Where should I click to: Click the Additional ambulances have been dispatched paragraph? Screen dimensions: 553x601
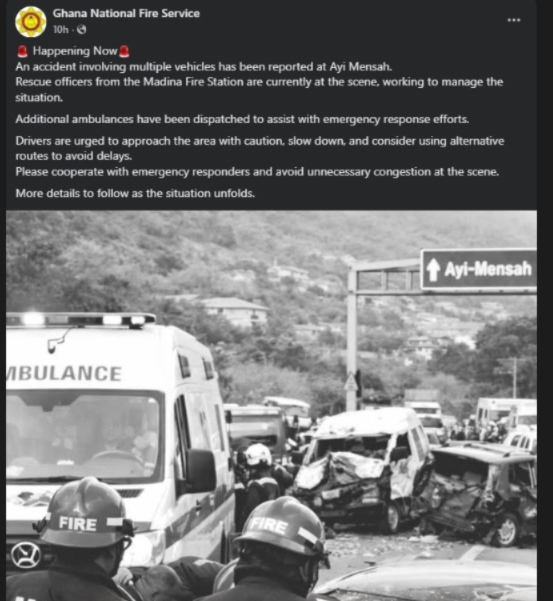[x=242, y=119]
